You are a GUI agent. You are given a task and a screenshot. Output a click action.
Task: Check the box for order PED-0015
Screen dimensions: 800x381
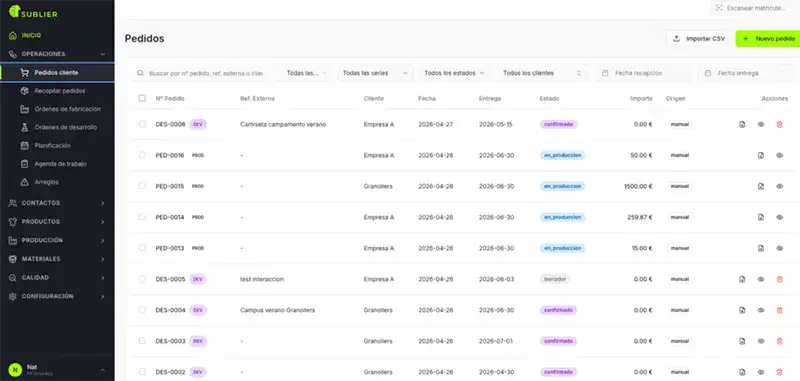tap(142, 186)
